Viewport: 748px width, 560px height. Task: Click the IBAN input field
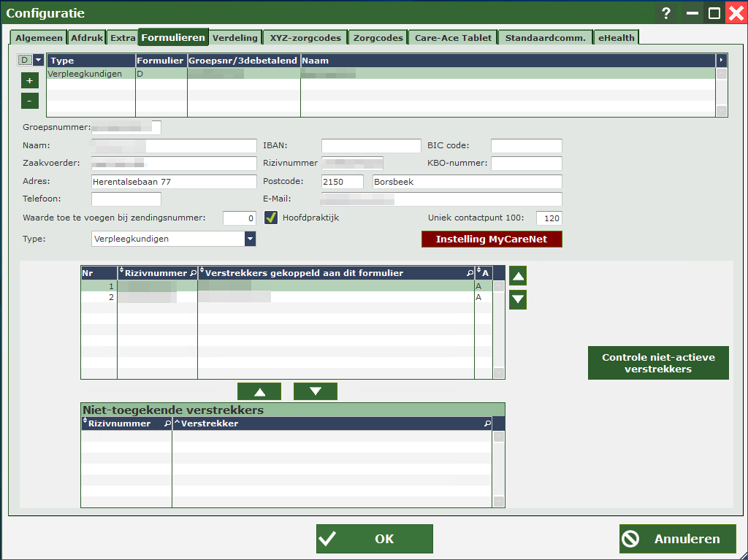371,146
